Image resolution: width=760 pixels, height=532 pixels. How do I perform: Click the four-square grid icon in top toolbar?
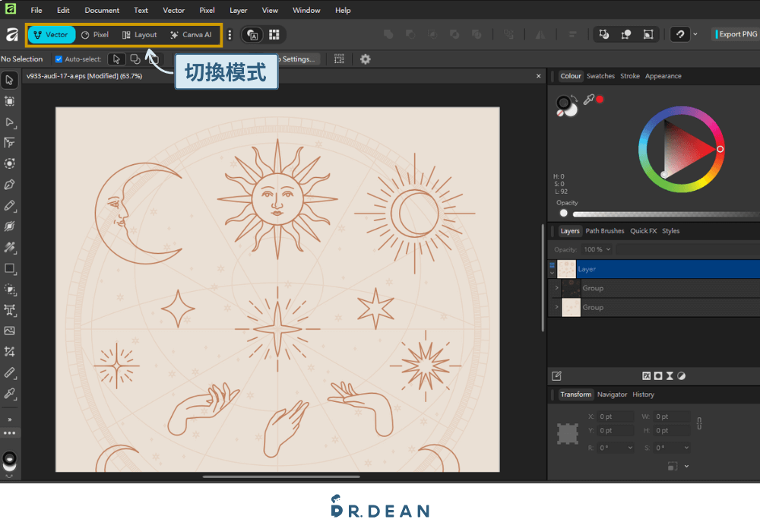point(274,34)
